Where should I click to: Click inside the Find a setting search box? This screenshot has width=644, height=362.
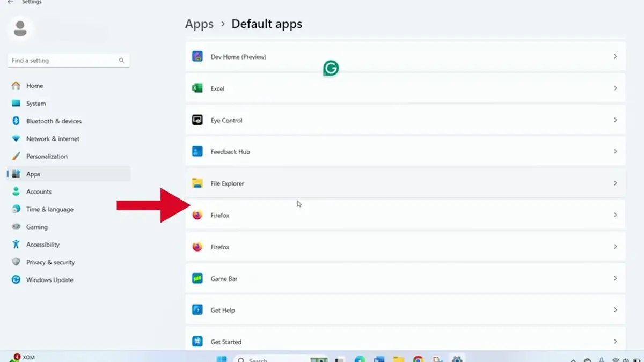[68, 61]
